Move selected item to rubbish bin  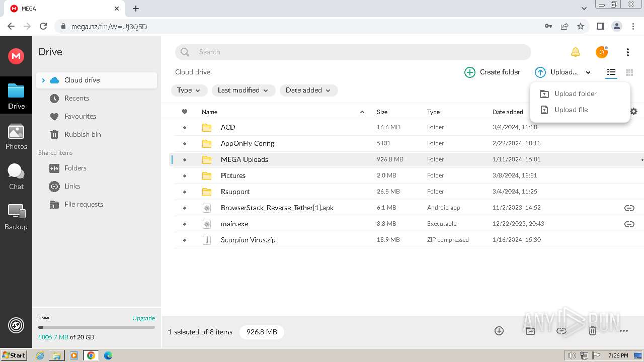(593, 331)
